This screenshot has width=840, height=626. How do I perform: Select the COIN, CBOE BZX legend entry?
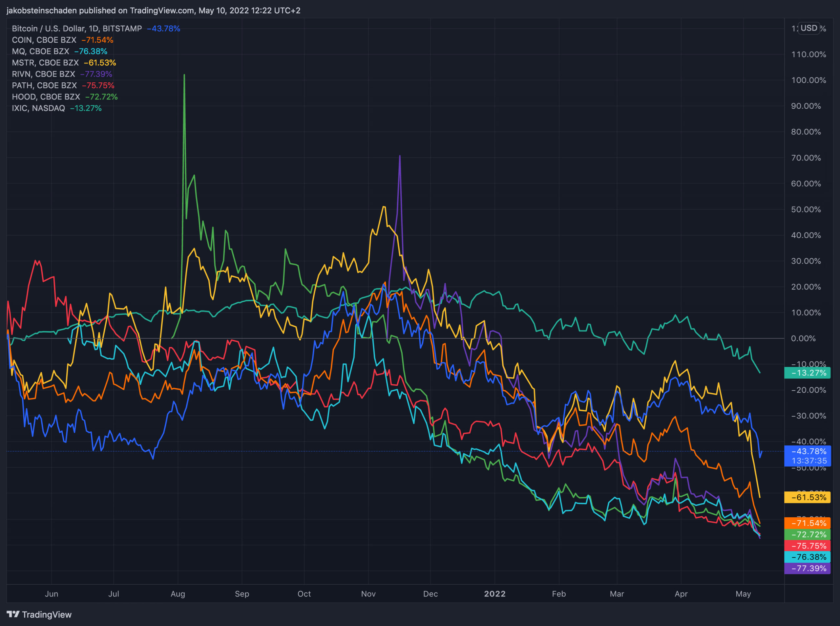[62, 40]
